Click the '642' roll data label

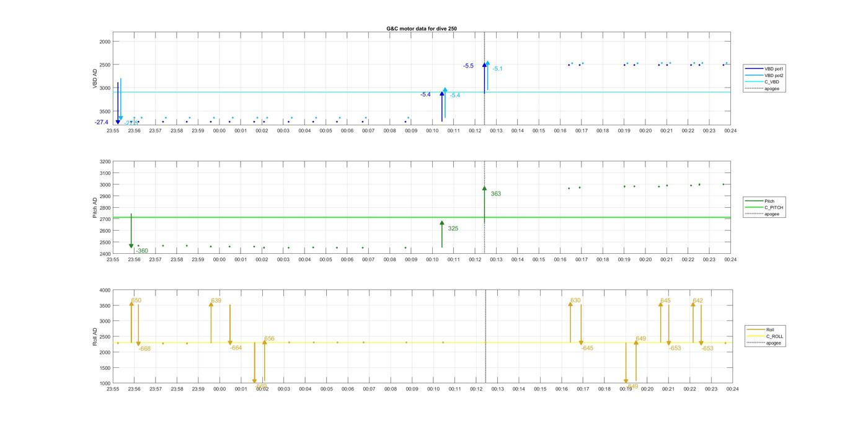click(697, 300)
